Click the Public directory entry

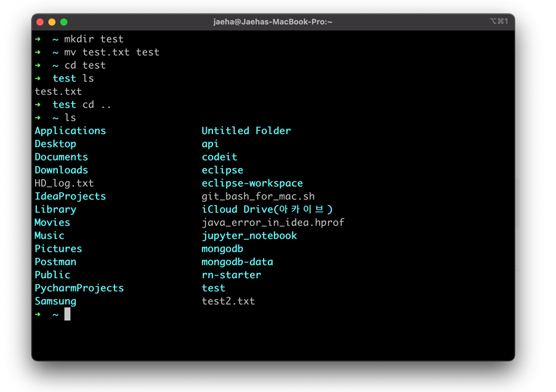52,275
